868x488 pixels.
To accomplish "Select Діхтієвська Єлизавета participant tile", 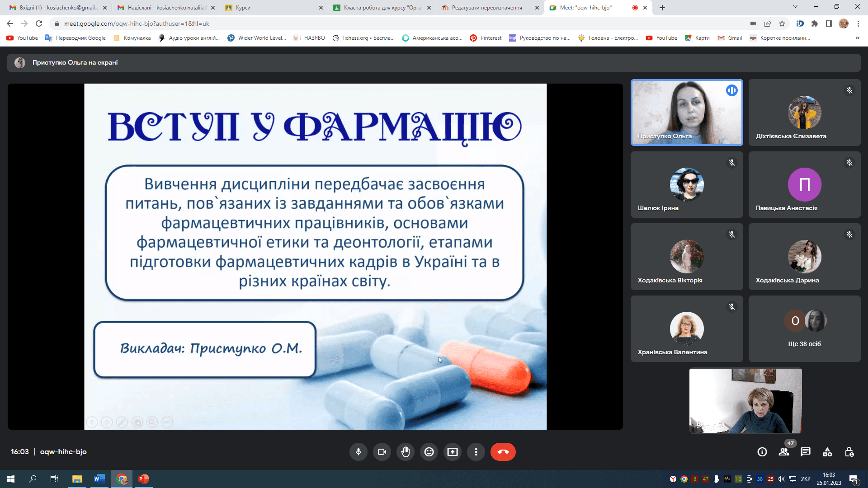I will click(805, 113).
